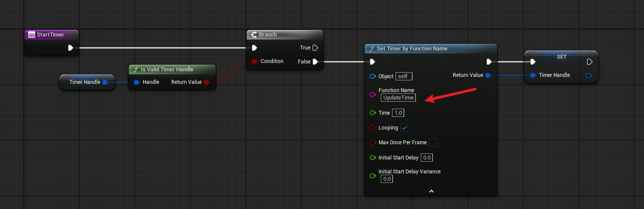Click Branch True output pin
The height and width of the screenshot is (209, 644).
click(x=316, y=48)
